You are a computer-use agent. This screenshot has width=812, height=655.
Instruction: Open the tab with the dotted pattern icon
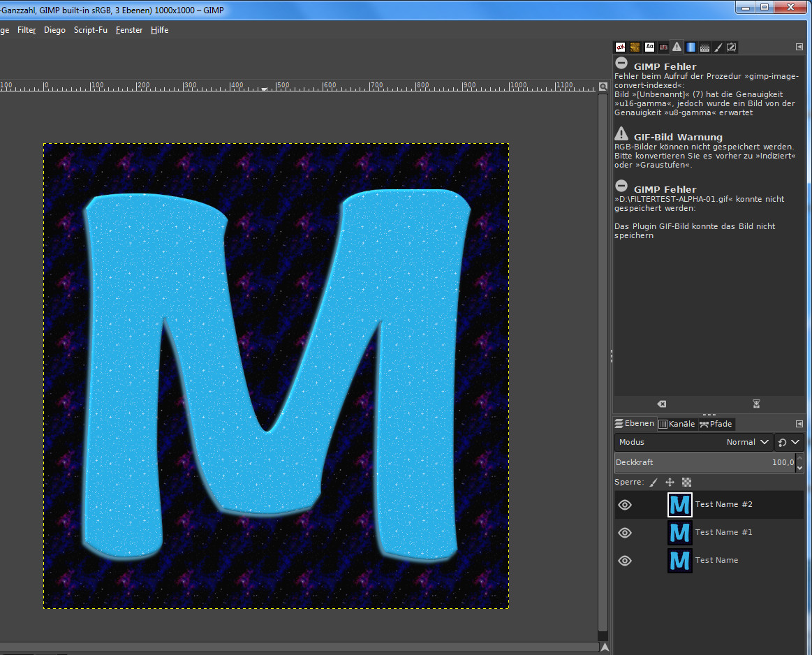tap(704, 47)
